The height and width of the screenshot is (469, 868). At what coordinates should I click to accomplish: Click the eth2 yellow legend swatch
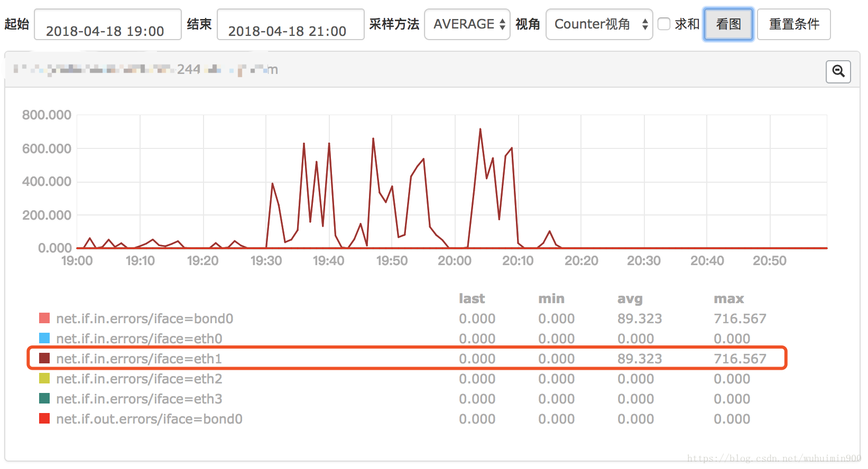[44, 378]
